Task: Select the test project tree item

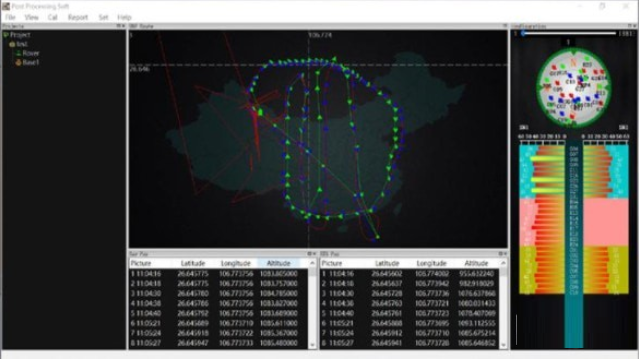Action: pyautogui.click(x=22, y=44)
